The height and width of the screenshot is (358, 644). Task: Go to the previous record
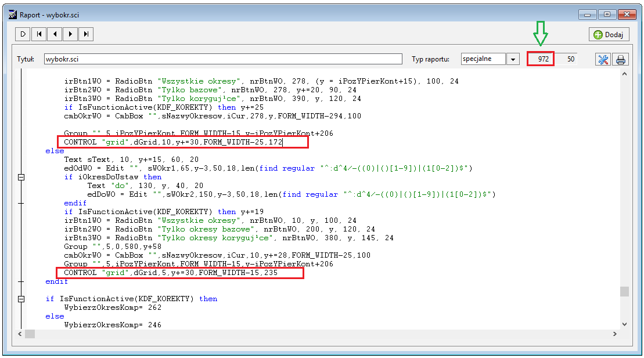point(55,34)
